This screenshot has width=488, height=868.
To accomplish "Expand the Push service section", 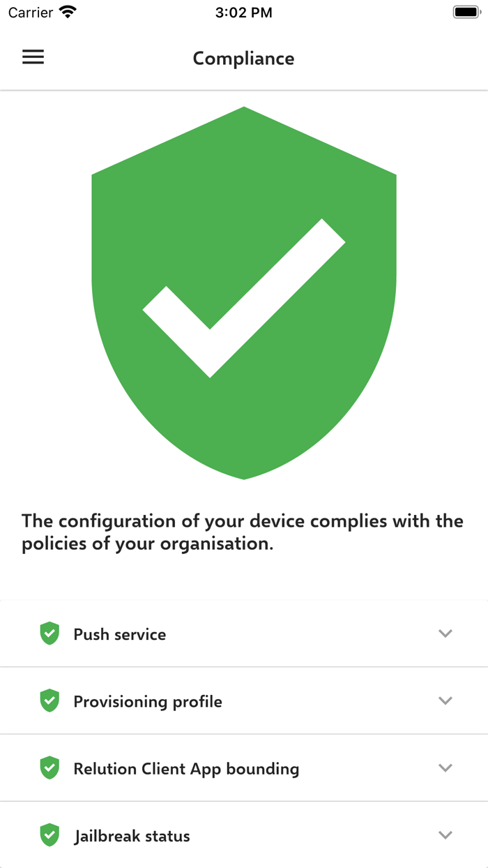I will coord(445,634).
